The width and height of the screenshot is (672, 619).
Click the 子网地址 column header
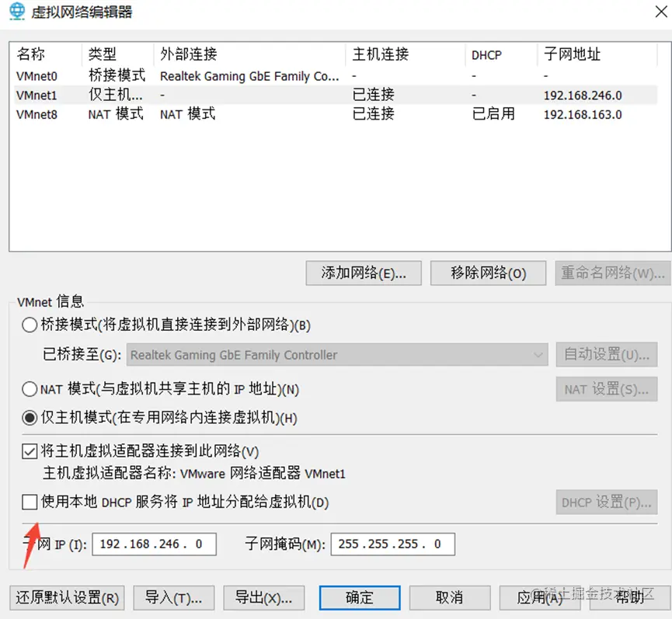click(597, 54)
